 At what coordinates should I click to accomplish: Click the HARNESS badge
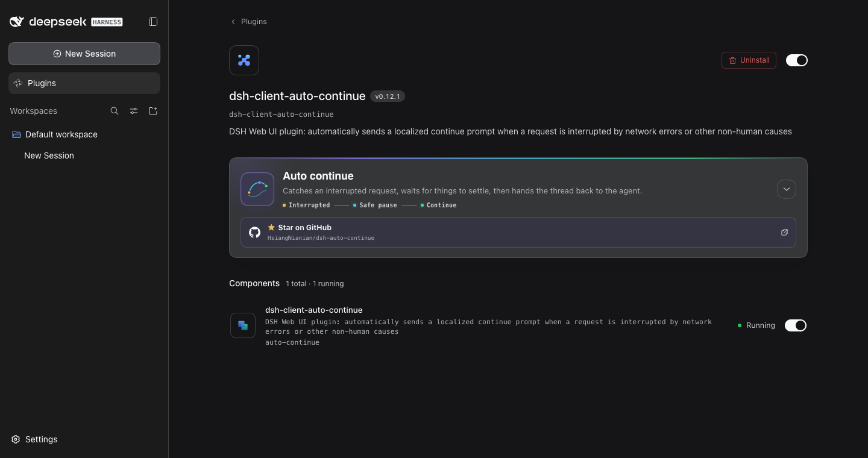107,22
